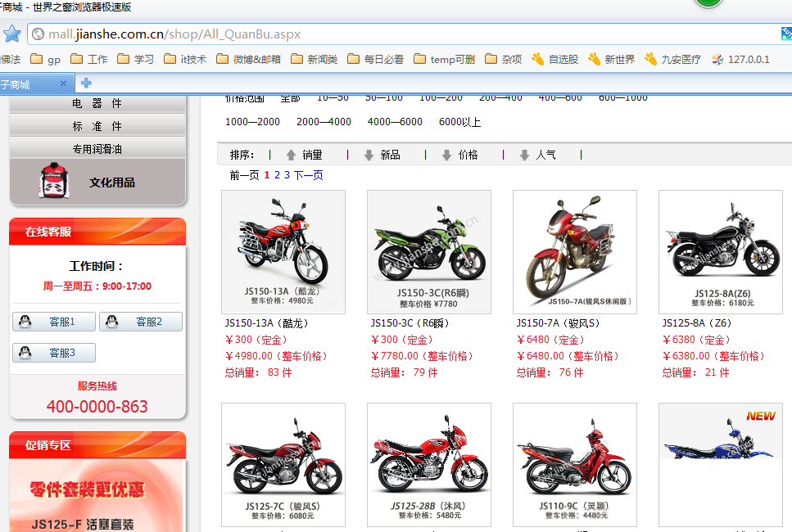This screenshot has height=532, width=792.
Task: Click the JS125-8A（Z6）title link
Action: point(697,323)
